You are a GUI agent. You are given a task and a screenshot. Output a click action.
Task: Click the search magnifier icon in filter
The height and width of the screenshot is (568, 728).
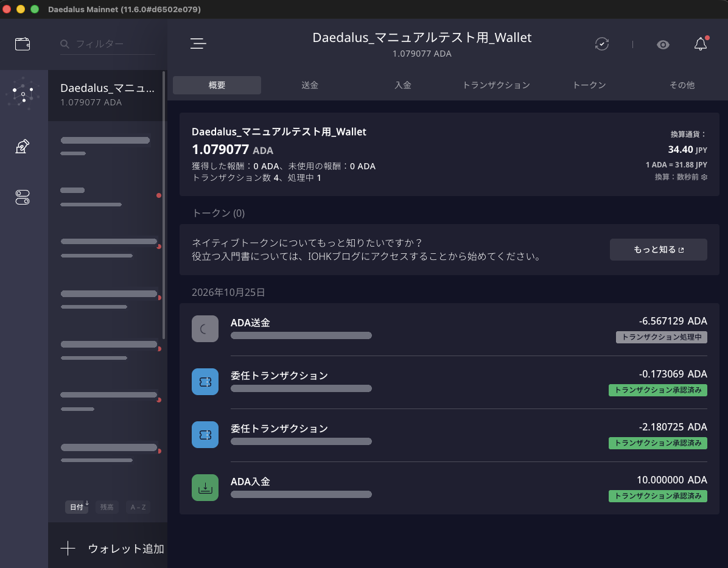pos(65,44)
